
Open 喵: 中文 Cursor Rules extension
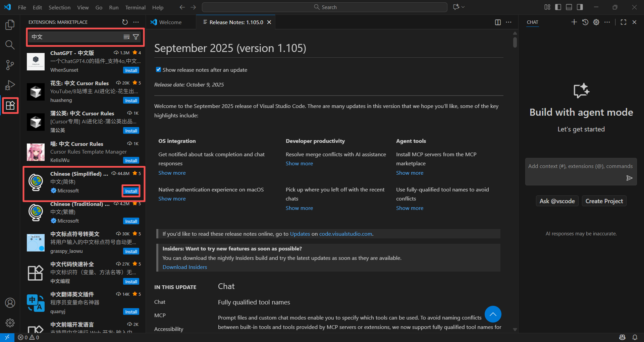pyautogui.click(x=83, y=152)
